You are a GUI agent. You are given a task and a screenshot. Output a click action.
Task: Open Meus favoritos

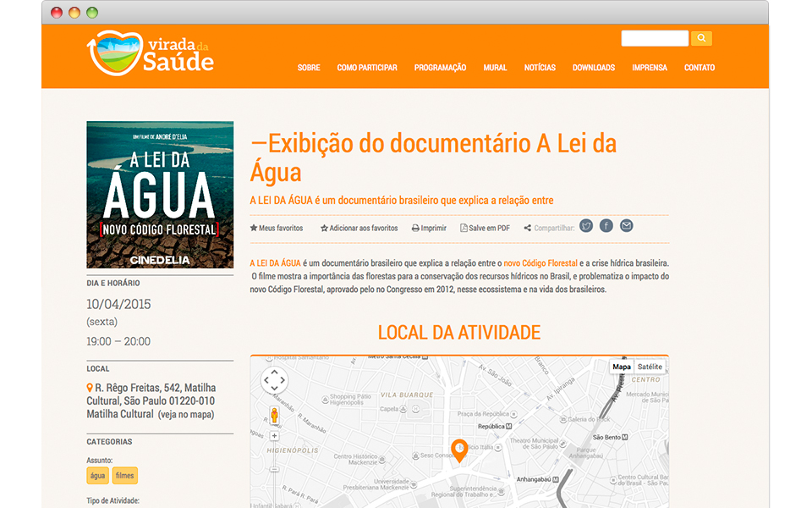(277, 228)
